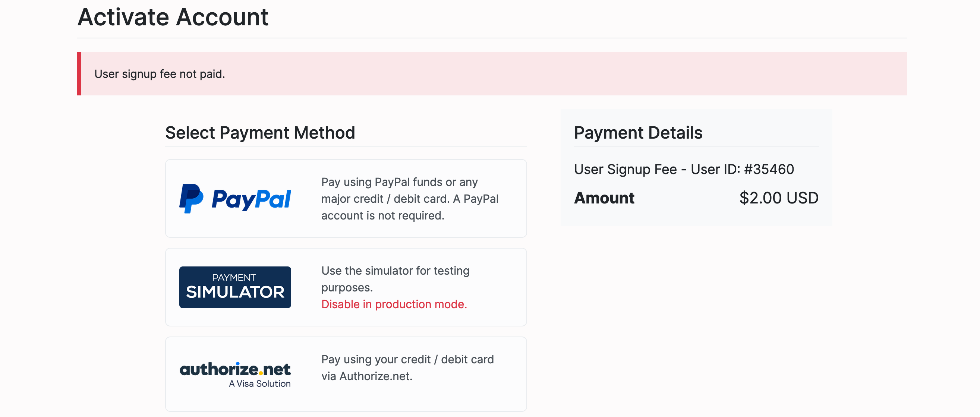
Task: Click the PayPal logo
Action: click(235, 199)
